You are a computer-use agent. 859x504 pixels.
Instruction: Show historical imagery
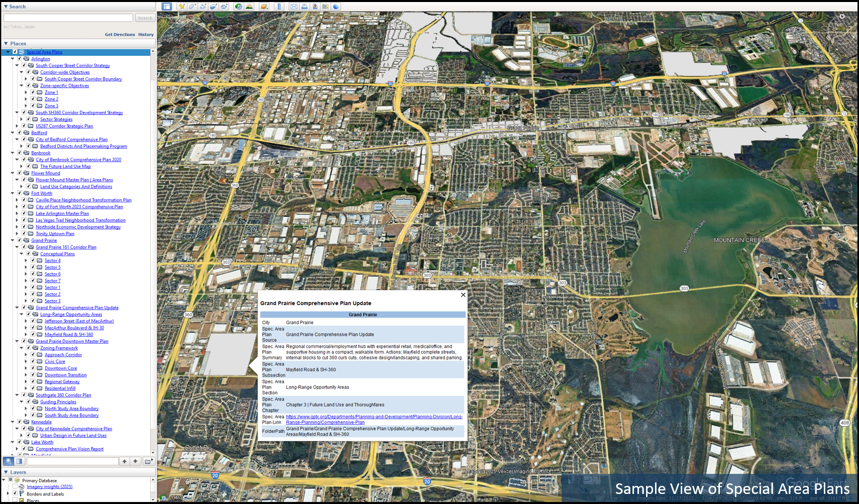[x=238, y=7]
